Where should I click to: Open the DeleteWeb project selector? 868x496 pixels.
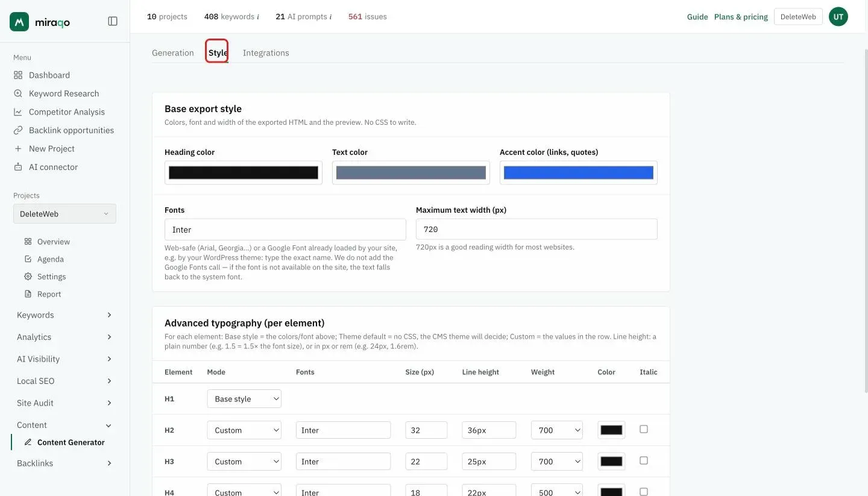tap(64, 214)
